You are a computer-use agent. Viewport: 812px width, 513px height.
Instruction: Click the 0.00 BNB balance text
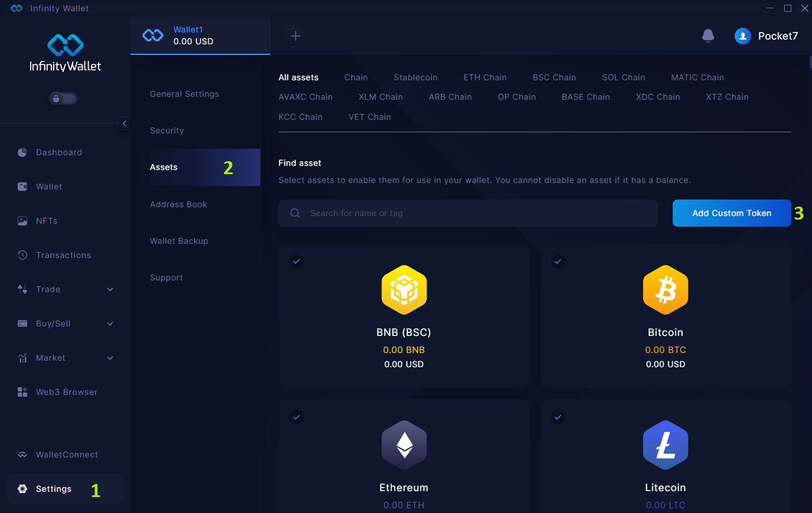[404, 350]
